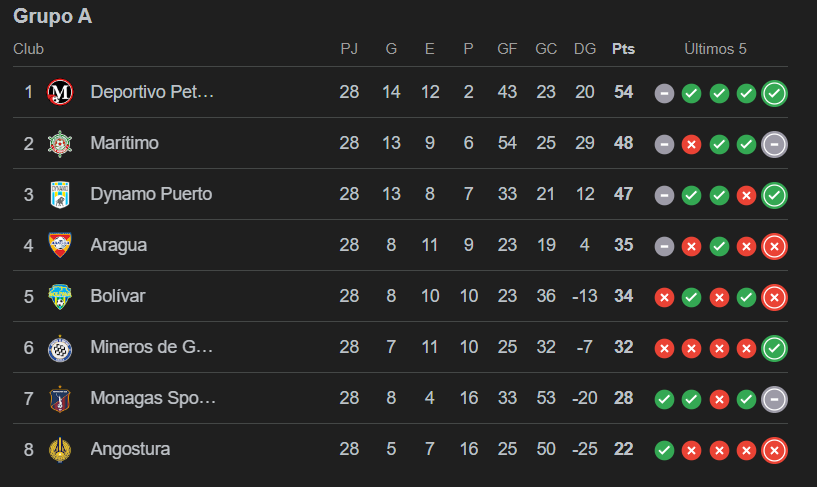Click the Marítimo club crest
The height and width of the screenshot is (487, 817).
click(x=61, y=144)
